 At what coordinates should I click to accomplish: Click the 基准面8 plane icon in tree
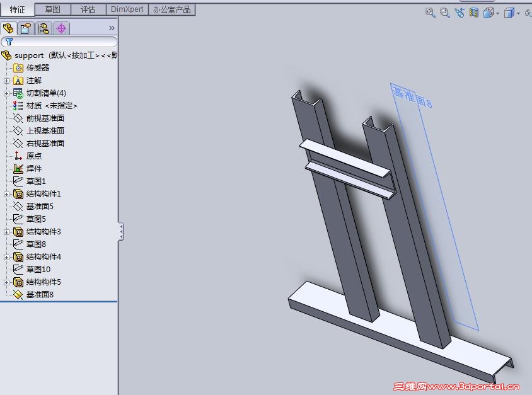click(18, 295)
